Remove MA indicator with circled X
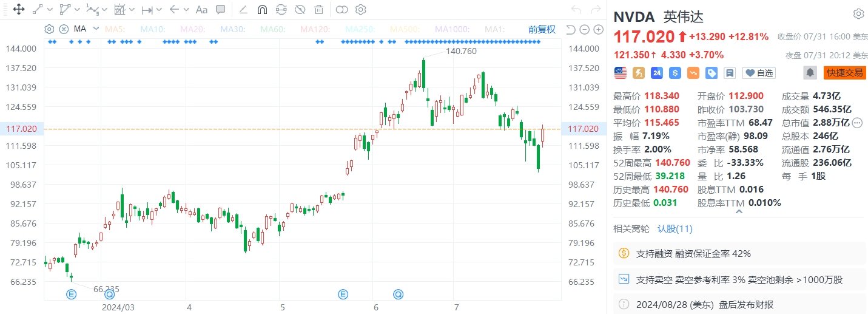Viewport: 868px width, 314px height. tap(64, 29)
